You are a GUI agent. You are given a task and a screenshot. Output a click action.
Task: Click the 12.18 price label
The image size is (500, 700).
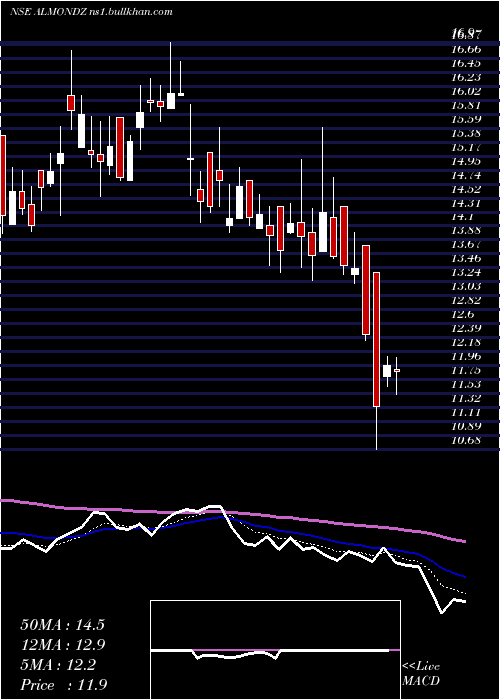[466, 342]
